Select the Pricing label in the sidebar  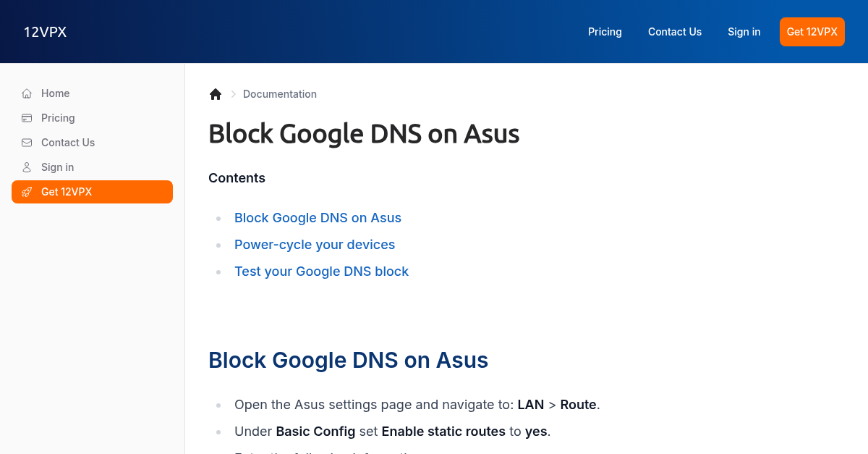pyautogui.click(x=58, y=118)
